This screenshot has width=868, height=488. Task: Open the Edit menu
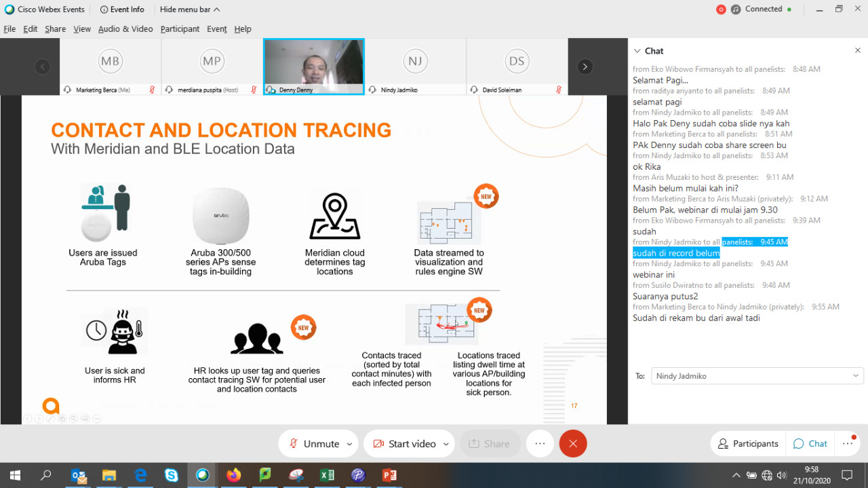coord(31,29)
